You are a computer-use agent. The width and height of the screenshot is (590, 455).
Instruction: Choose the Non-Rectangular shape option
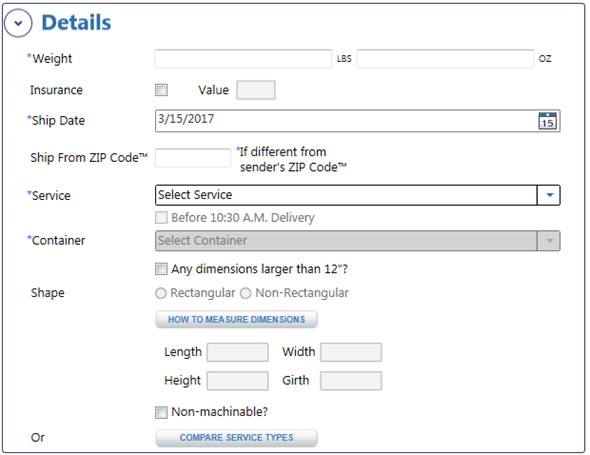(246, 293)
